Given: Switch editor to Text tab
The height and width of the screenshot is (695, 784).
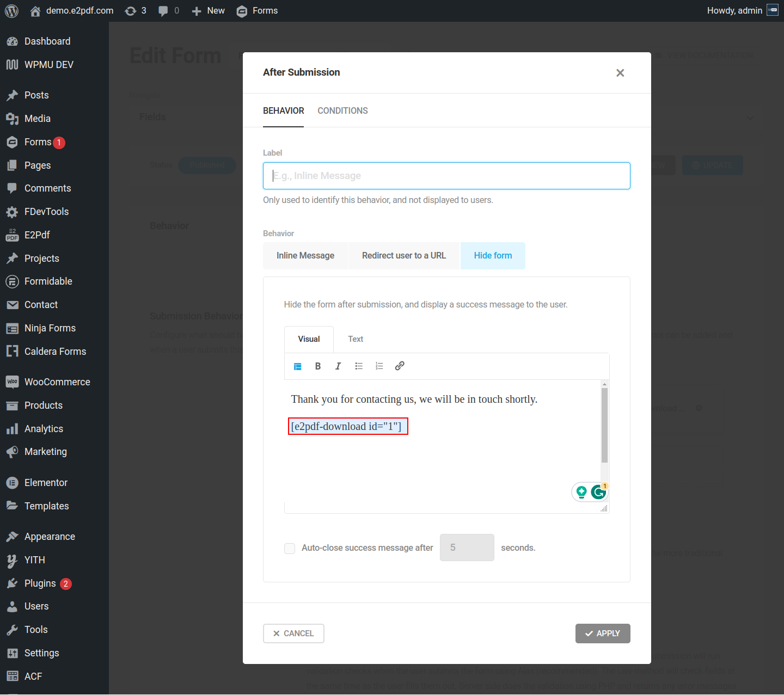Looking at the screenshot, I should coord(356,339).
